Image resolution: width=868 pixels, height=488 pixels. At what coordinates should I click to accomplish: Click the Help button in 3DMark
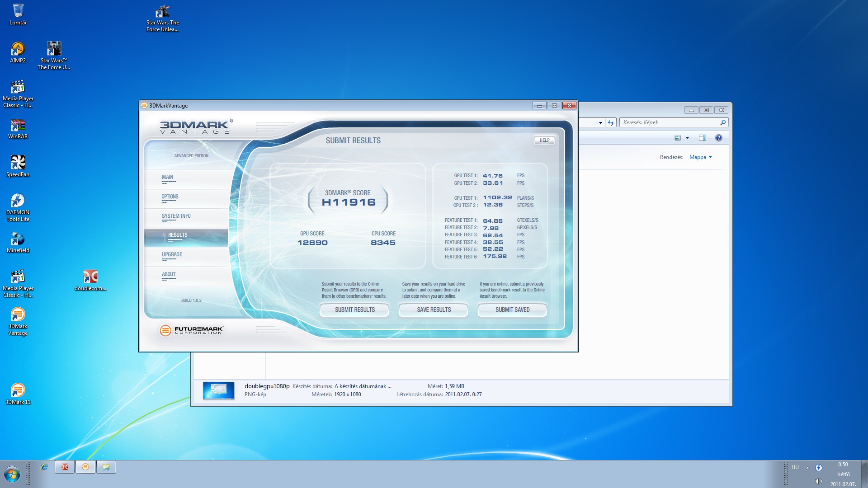544,141
